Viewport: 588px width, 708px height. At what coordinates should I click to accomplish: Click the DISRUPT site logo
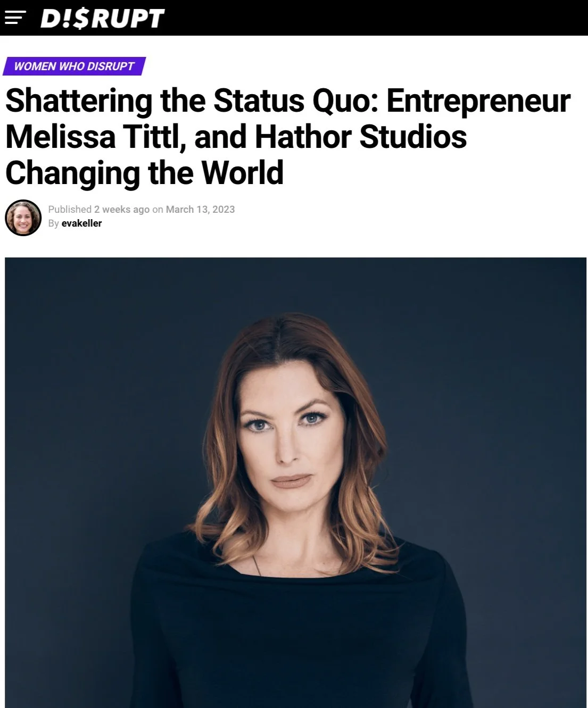pos(102,18)
